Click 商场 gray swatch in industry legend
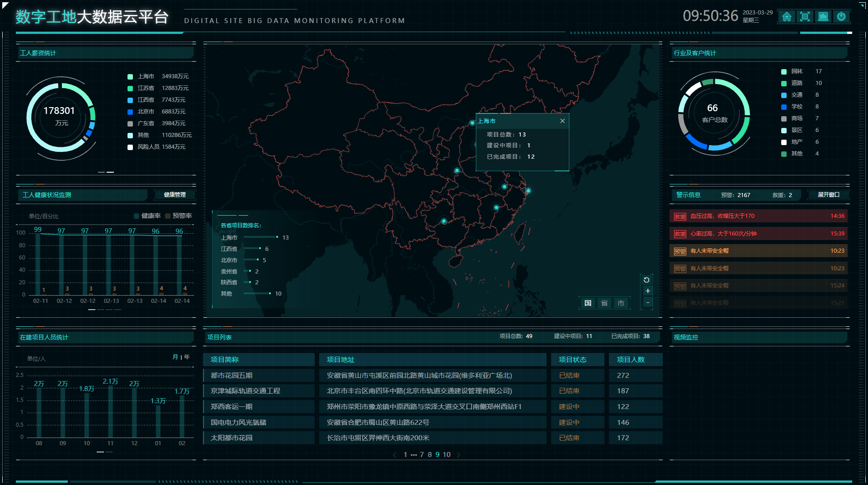Image resolution: width=868 pixels, height=485 pixels. click(784, 118)
